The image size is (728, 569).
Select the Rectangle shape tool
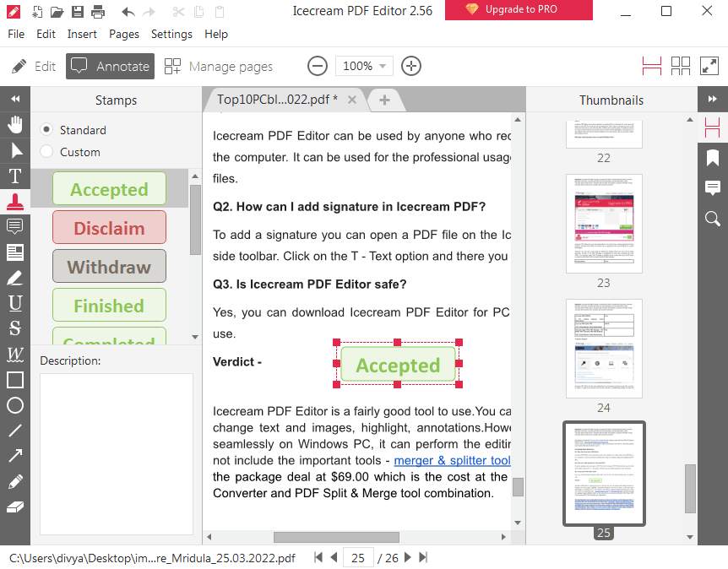(15, 380)
